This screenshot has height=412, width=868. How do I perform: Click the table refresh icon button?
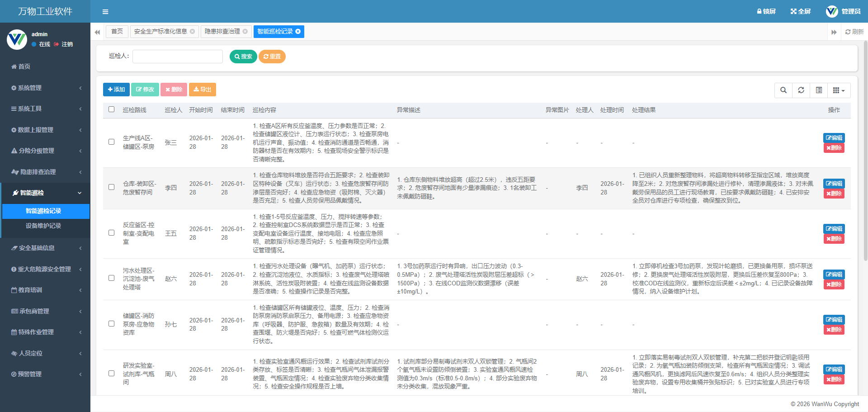point(801,90)
